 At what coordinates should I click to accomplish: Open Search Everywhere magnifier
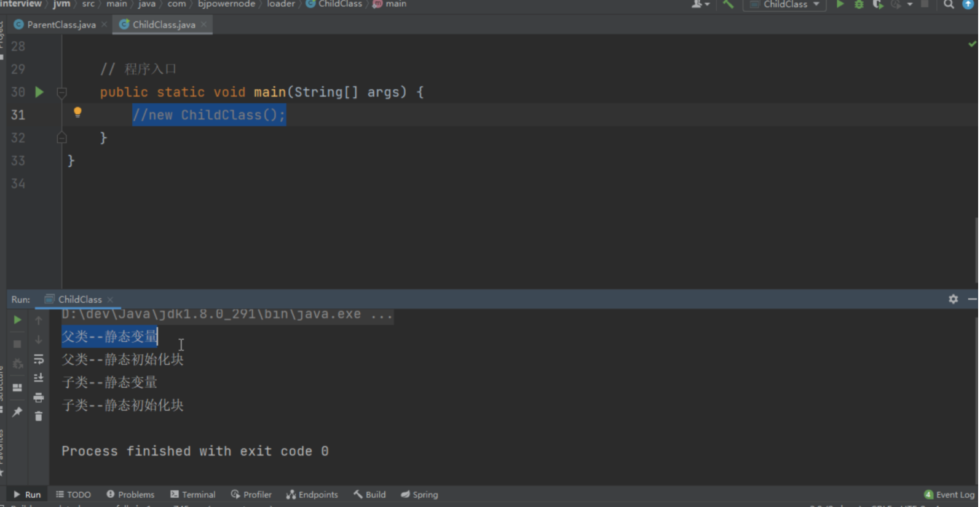tap(949, 4)
